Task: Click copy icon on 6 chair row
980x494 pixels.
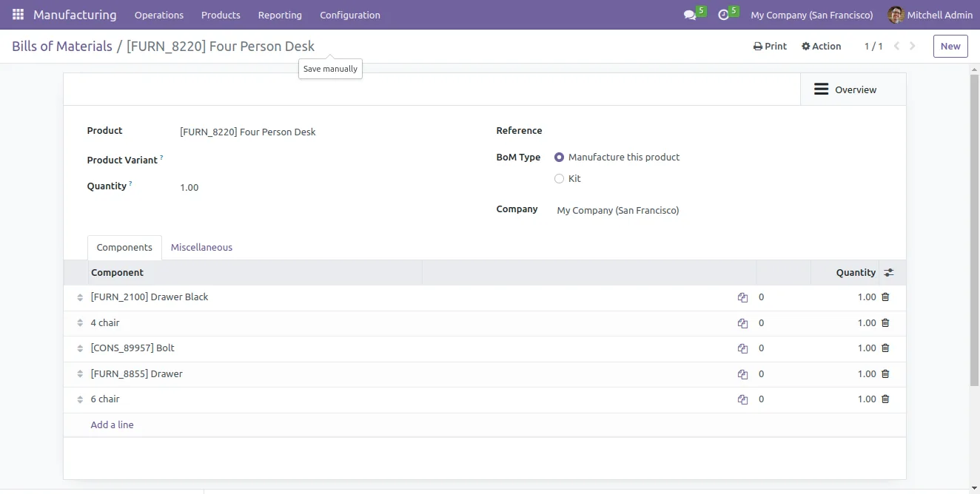Action: pyautogui.click(x=742, y=400)
